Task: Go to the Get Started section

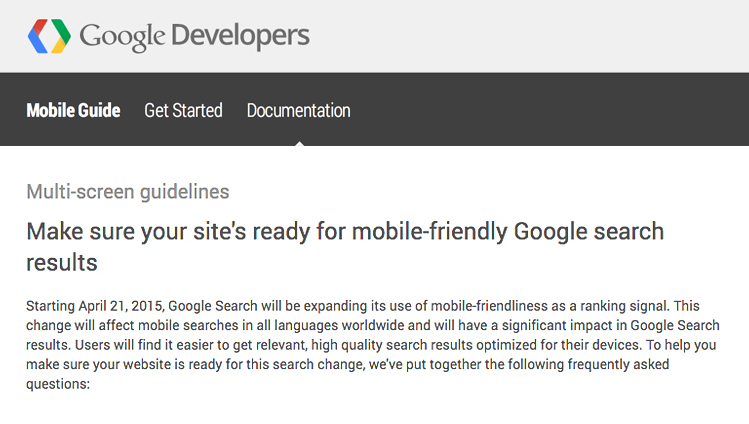Action: click(x=183, y=110)
